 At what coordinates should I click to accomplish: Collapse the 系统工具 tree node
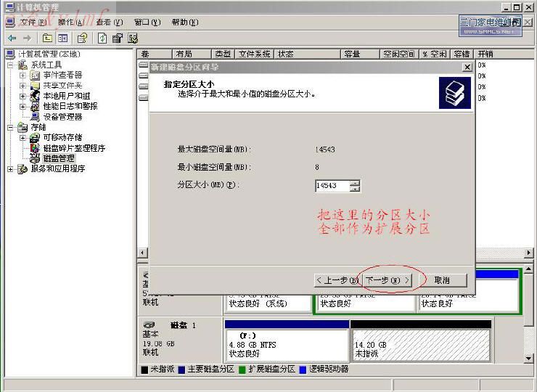coord(10,65)
